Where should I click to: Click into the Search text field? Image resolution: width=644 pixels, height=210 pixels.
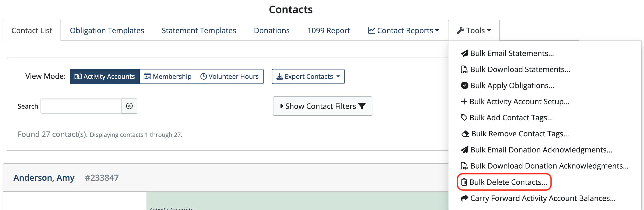pos(81,106)
